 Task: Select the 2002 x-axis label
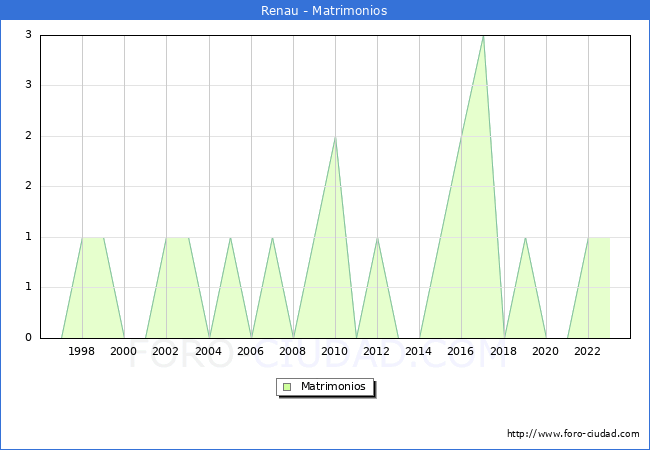165,351
